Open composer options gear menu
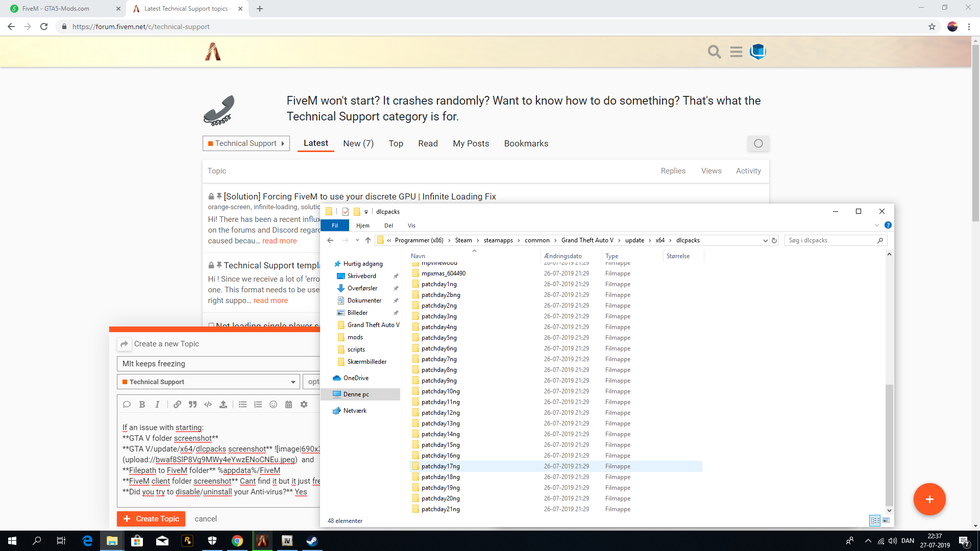This screenshot has height=551, width=980. pos(304,404)
